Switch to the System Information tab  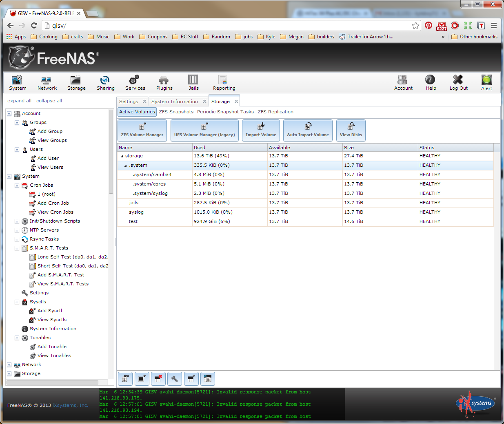pyautogui.click(x=175, y=102)
